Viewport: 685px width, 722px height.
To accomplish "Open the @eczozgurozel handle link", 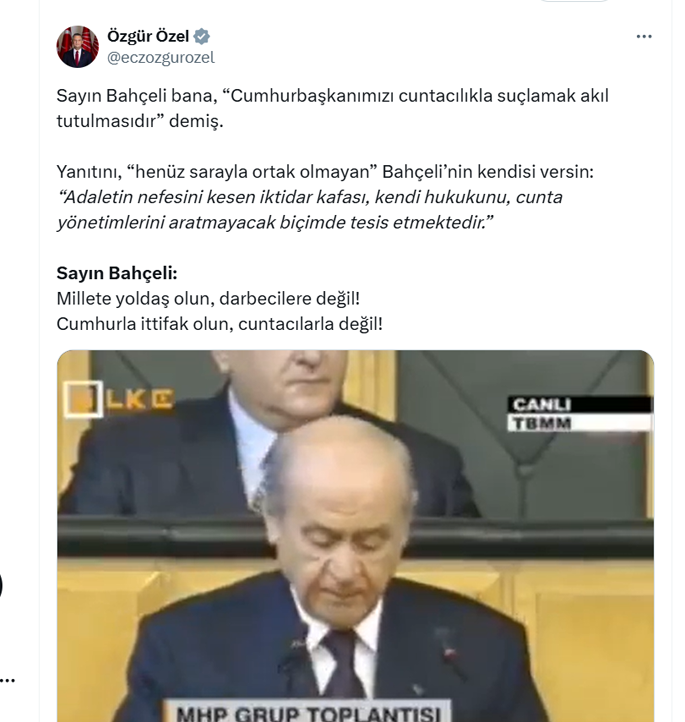I will (161, 58).
